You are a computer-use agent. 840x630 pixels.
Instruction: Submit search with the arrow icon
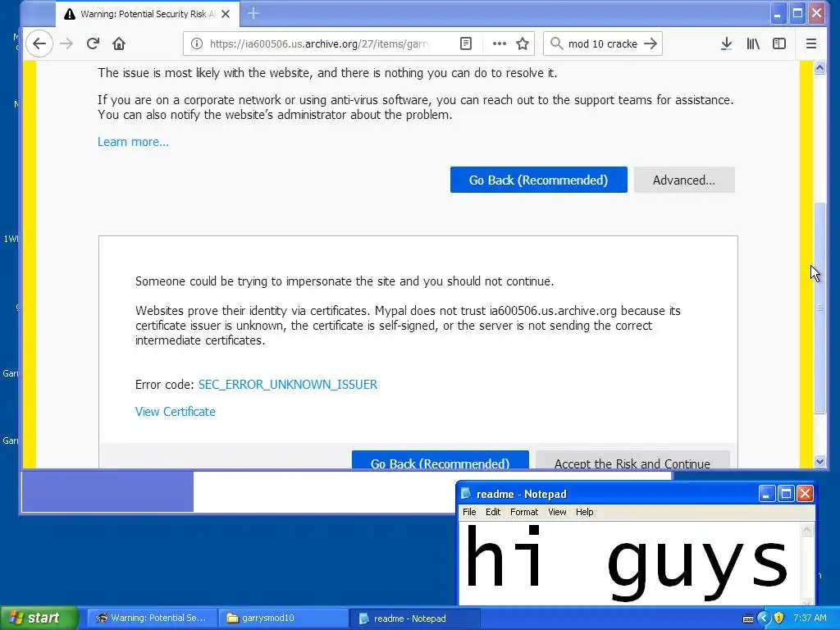click(x=651, y=44)
